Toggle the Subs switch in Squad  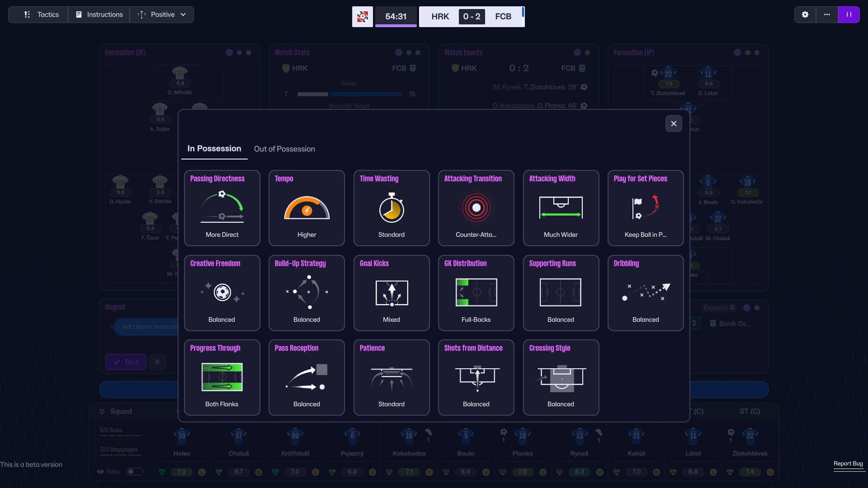click(x=134, y=471)
